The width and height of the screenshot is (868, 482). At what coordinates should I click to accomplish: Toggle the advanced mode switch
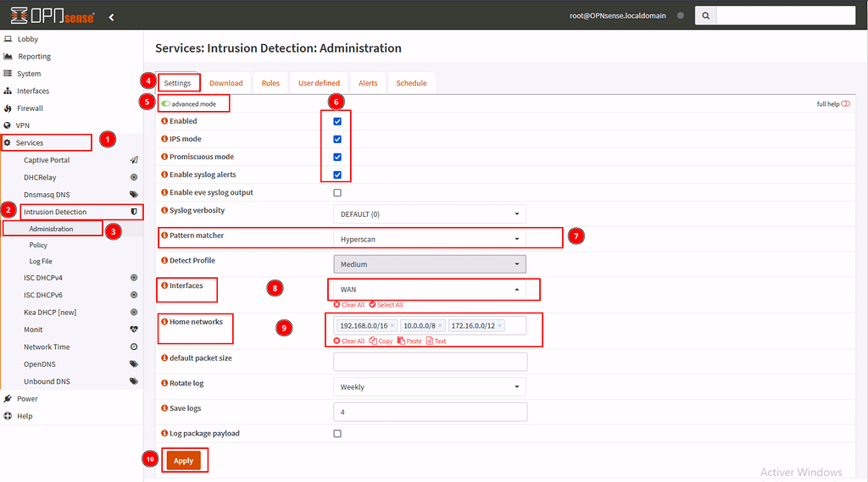(x=166, y=104)
